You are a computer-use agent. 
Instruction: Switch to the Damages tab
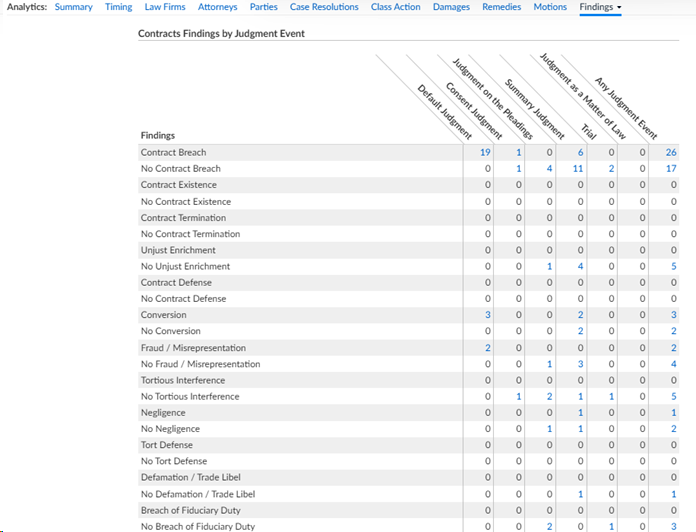point(451,7)
